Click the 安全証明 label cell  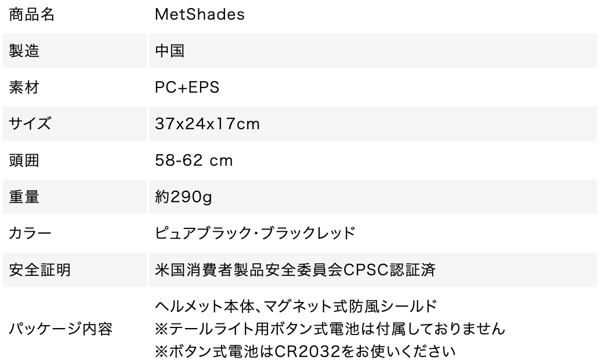[75, 270]
